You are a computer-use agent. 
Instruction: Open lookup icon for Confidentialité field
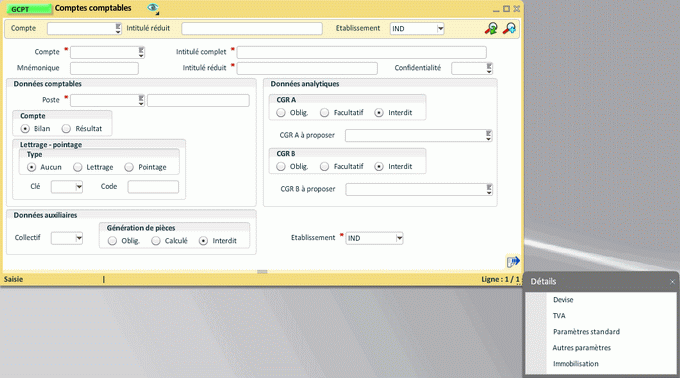coord(489,68)
